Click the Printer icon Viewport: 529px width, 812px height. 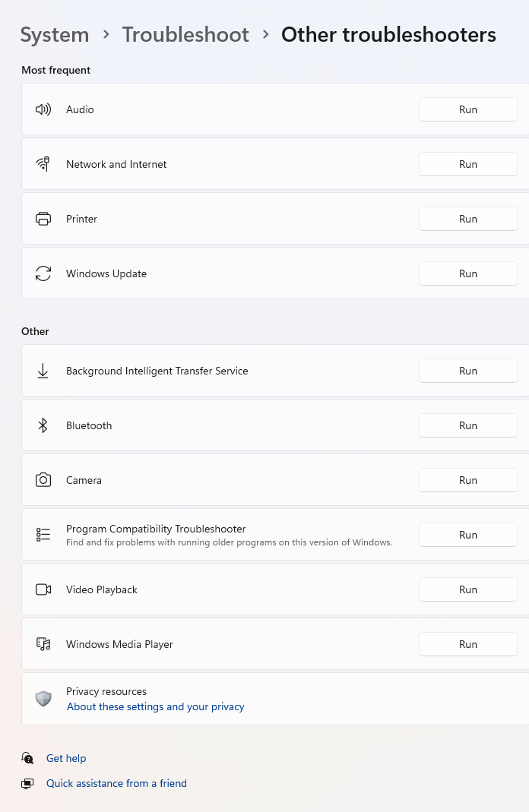pyautogui.click(x=43, y=219)
